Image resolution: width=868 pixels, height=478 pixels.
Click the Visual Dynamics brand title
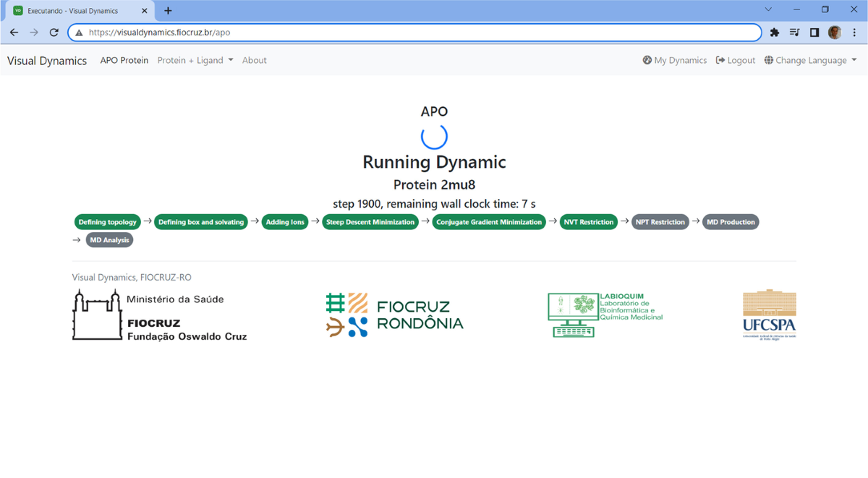click(47, 61)
